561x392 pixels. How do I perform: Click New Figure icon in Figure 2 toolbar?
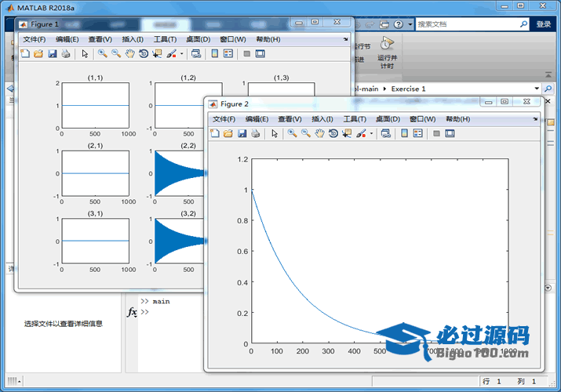[215, 133]
